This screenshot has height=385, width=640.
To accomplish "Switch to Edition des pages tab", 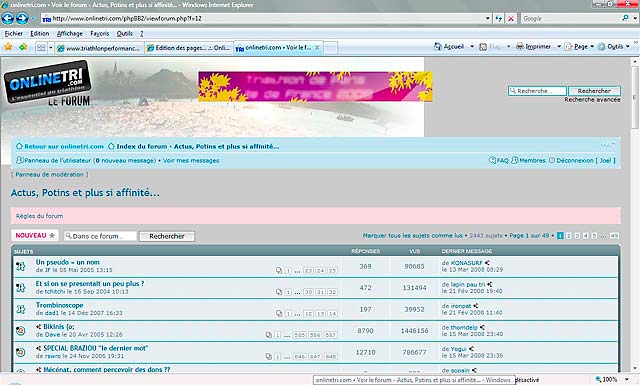I will [x=189, y=48].
